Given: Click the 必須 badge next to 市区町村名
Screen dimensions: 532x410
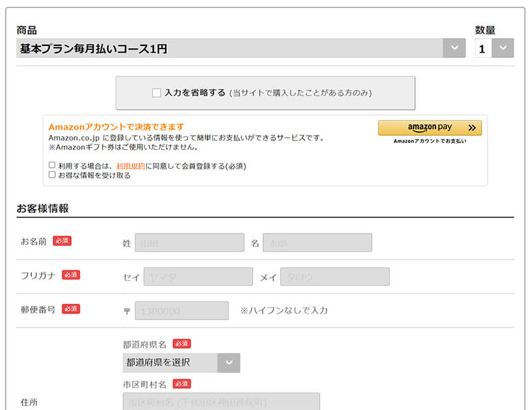Looking at the screenshot, I should click(182, 384).
